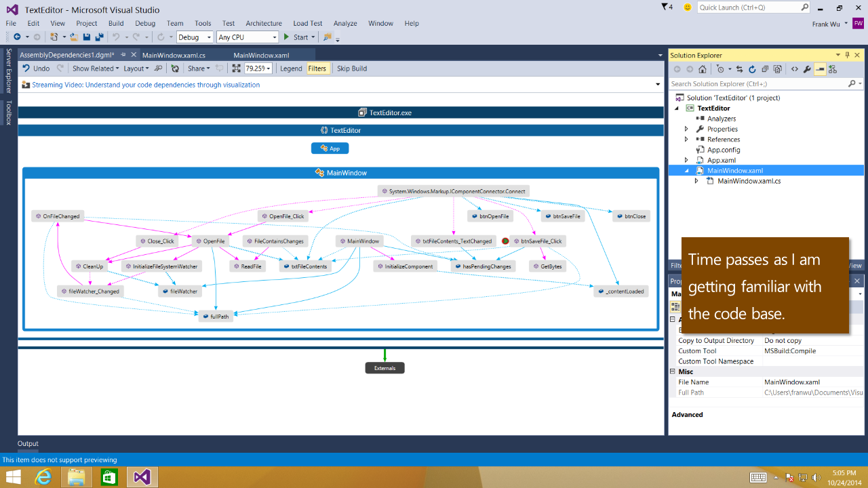
Task: Open the Build menu
Action: coord(116,23)
